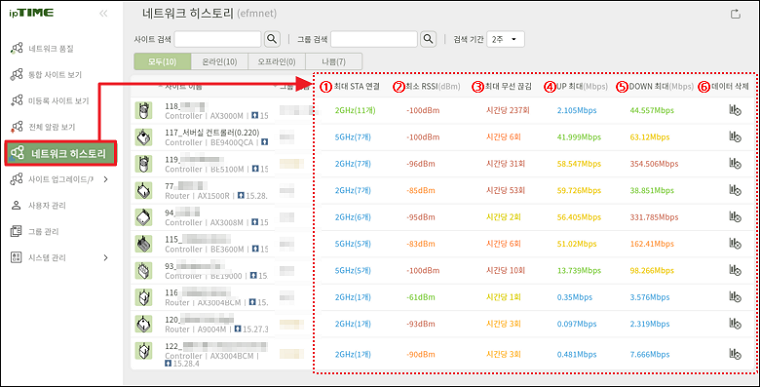
Task: Click 44.557Mbps download value
Action: tap(651, 111)
